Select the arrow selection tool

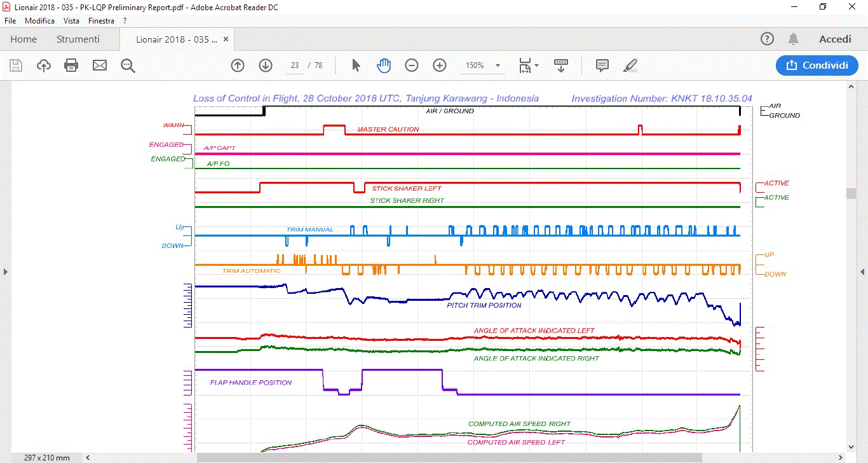(356, 66)
